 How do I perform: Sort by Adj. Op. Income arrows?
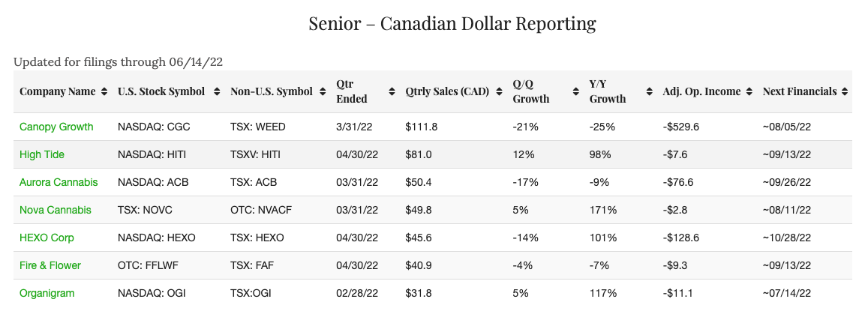coord(749,91)
